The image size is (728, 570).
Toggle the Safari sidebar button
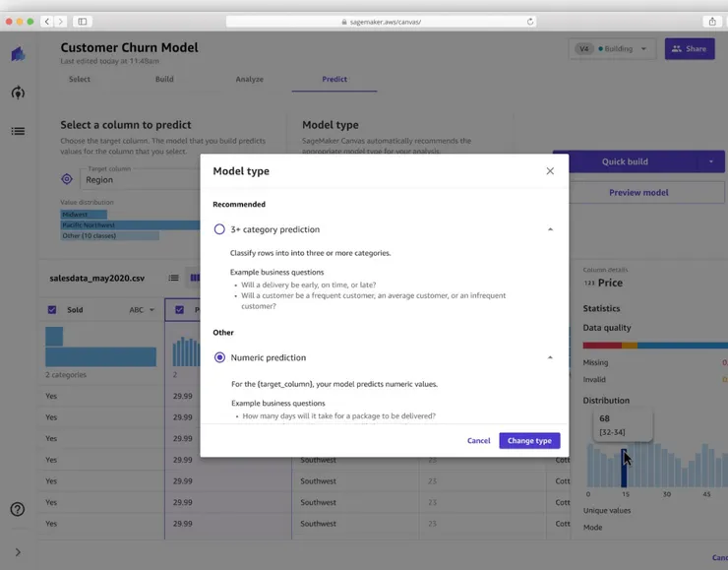coord(83,22)
